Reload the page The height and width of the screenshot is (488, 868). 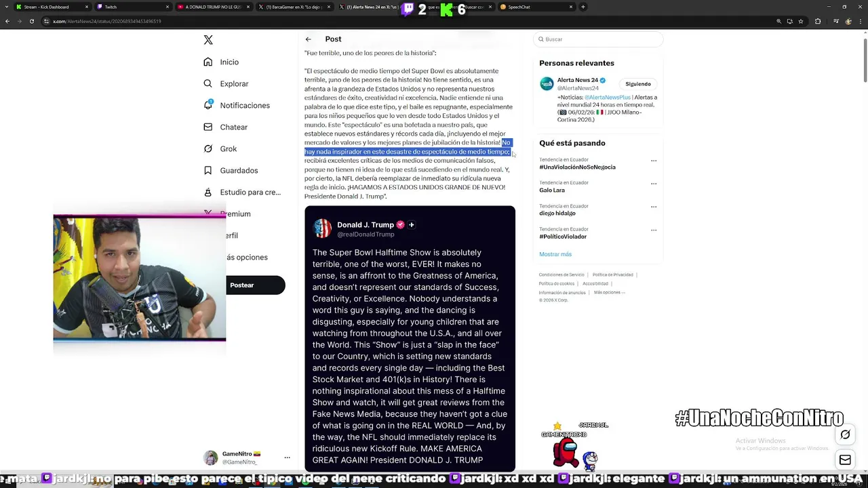pyautogui.click(x=31, y=21)
